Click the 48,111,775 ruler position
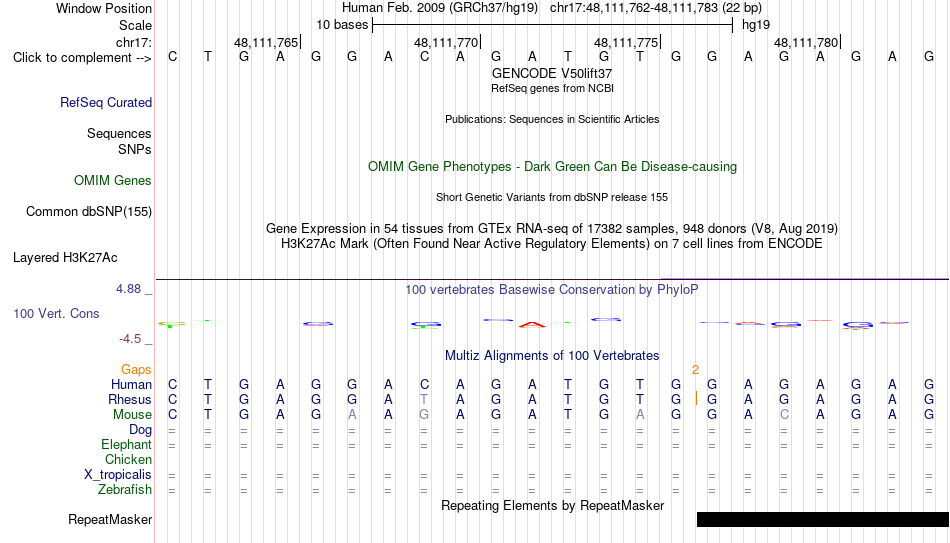The width and height of the screenshot is (950, 543). 626,42
